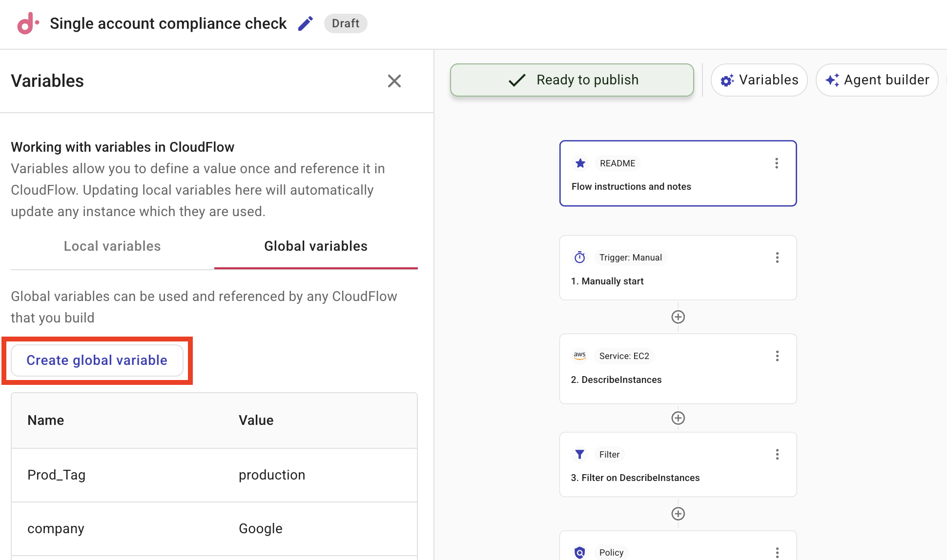Switch to the Local variables tab
947x560 pixels.
(x=112, y=246)
